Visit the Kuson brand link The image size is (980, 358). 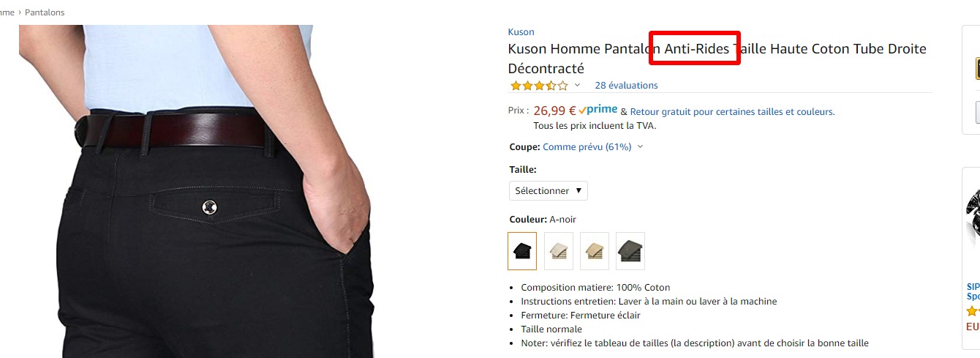click(x=521, y=32)
